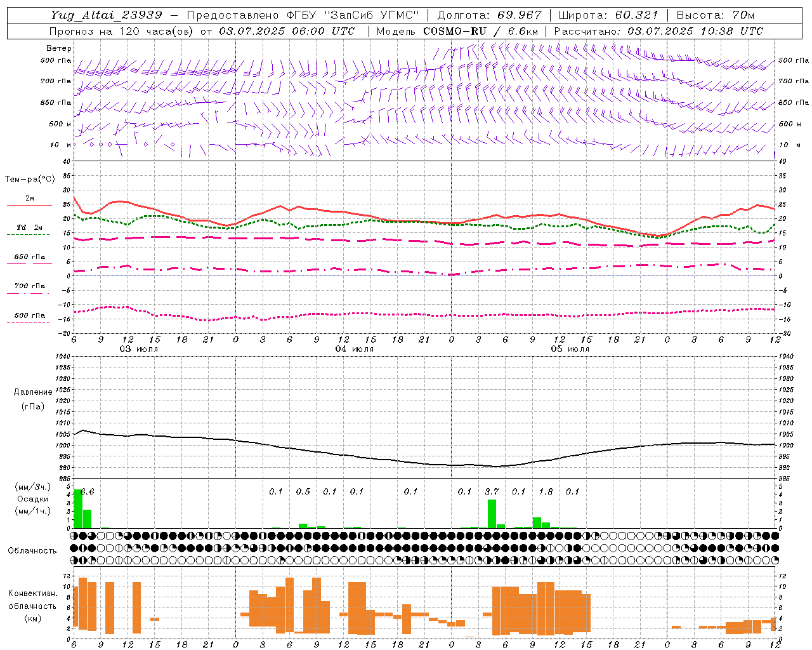
Task: Select the longitude value Долгота: 69.967
Action: tap(490, 15)
